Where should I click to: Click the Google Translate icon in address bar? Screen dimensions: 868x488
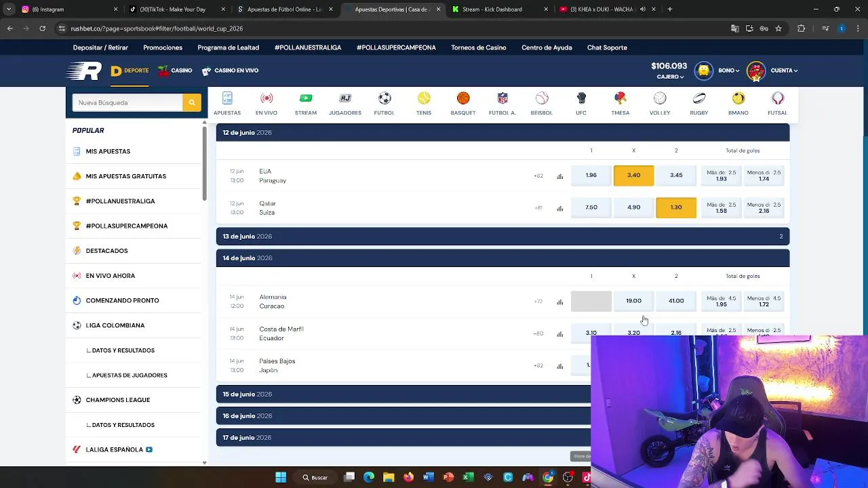(734, 28)
